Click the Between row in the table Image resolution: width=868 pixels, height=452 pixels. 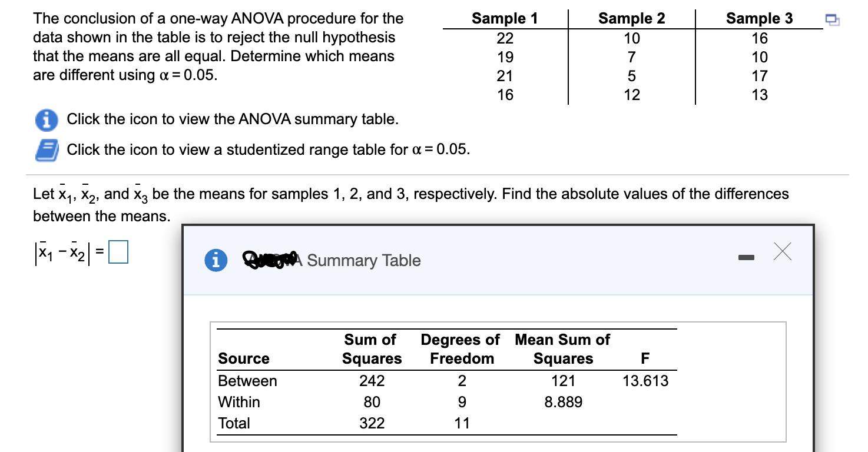[247, 381]
